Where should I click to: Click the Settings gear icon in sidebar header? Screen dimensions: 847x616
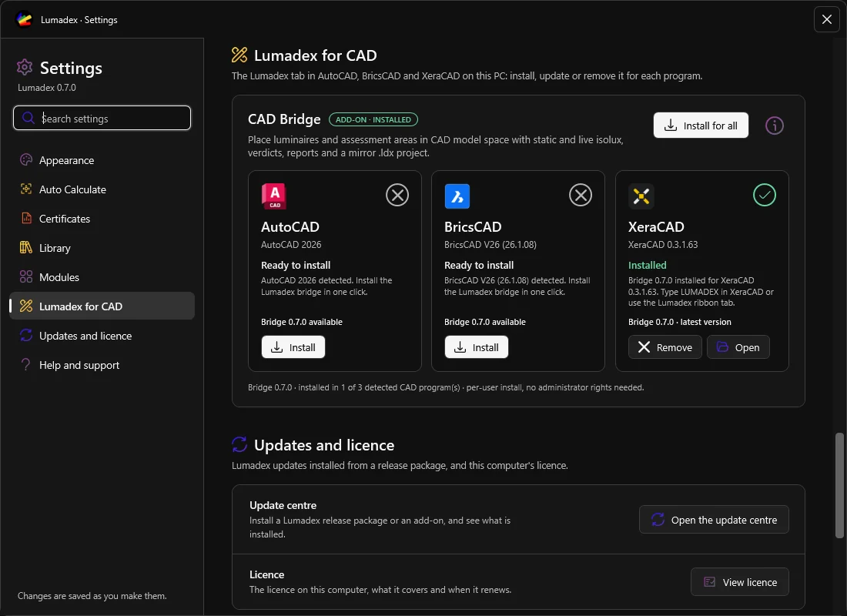(x=25, y=68)
